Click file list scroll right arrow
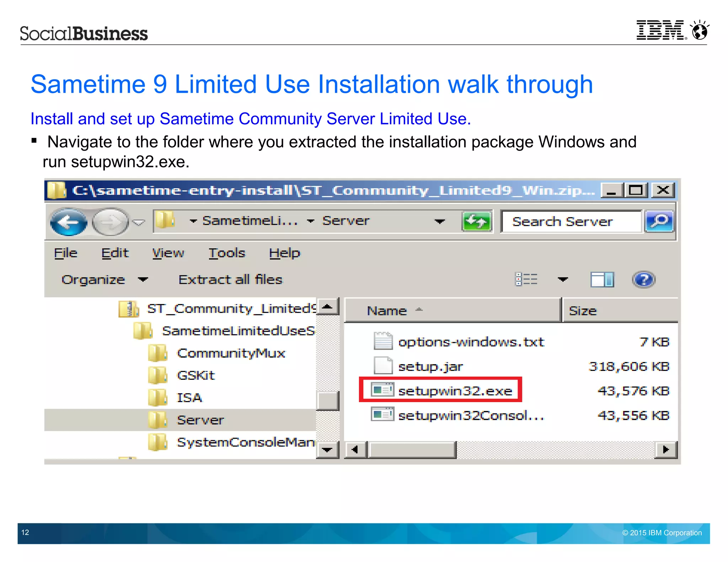 (x=666, y=450)
